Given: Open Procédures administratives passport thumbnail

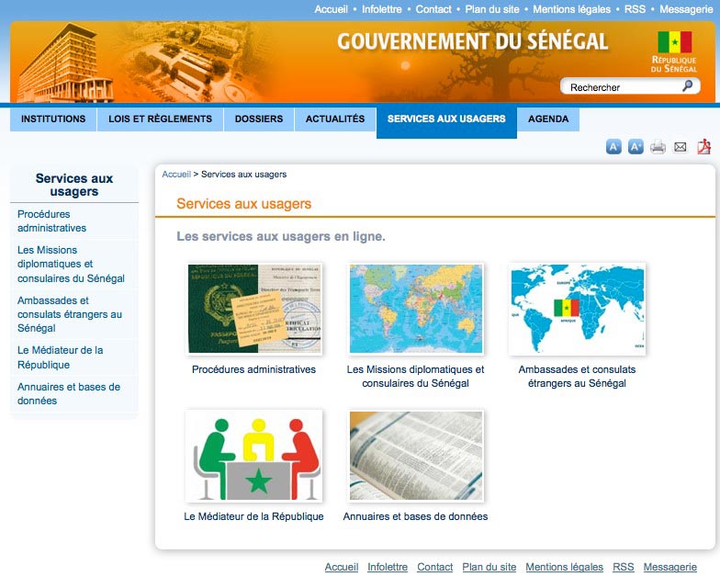Looking at the screenshot, I should pos(254,309).
